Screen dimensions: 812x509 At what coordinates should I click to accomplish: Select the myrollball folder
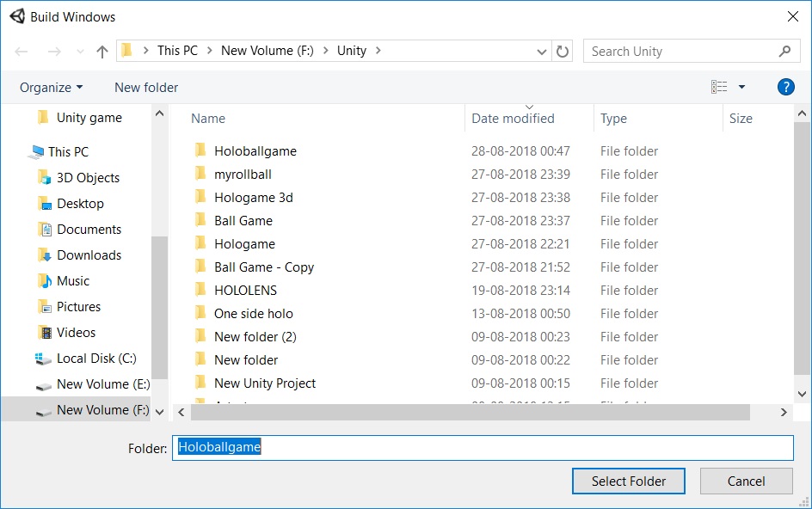(243, 175)
